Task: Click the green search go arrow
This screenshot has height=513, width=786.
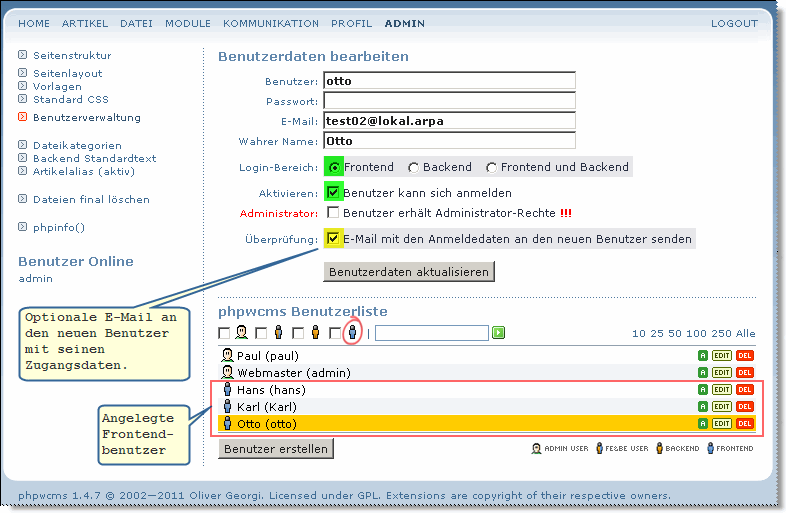Action: click(498, 333)
